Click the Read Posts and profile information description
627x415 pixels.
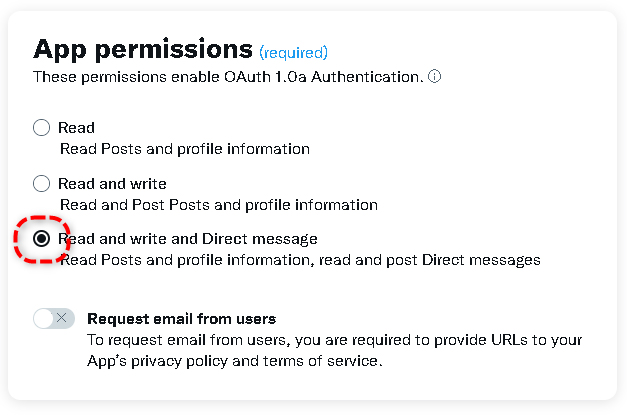pyautogui.click(x=185, y=149)
